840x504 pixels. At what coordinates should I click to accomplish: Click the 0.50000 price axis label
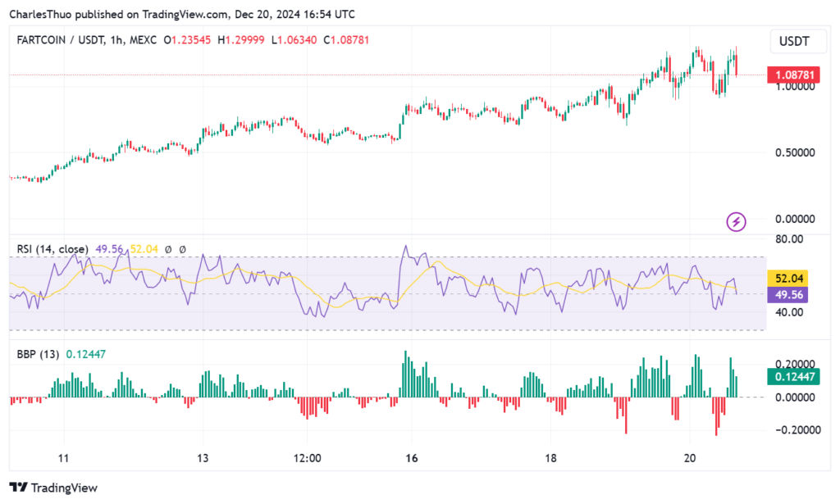pyautogui.click(x=795, y=153)
